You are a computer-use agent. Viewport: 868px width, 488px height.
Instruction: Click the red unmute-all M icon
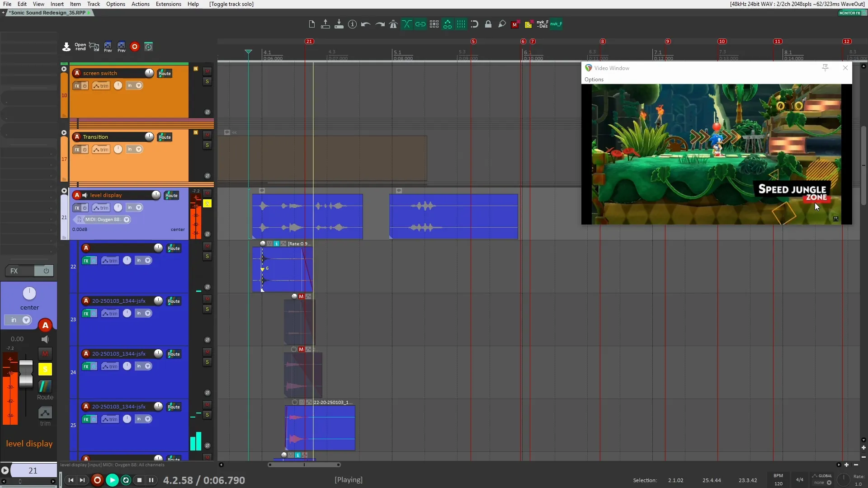coord(515,25)
